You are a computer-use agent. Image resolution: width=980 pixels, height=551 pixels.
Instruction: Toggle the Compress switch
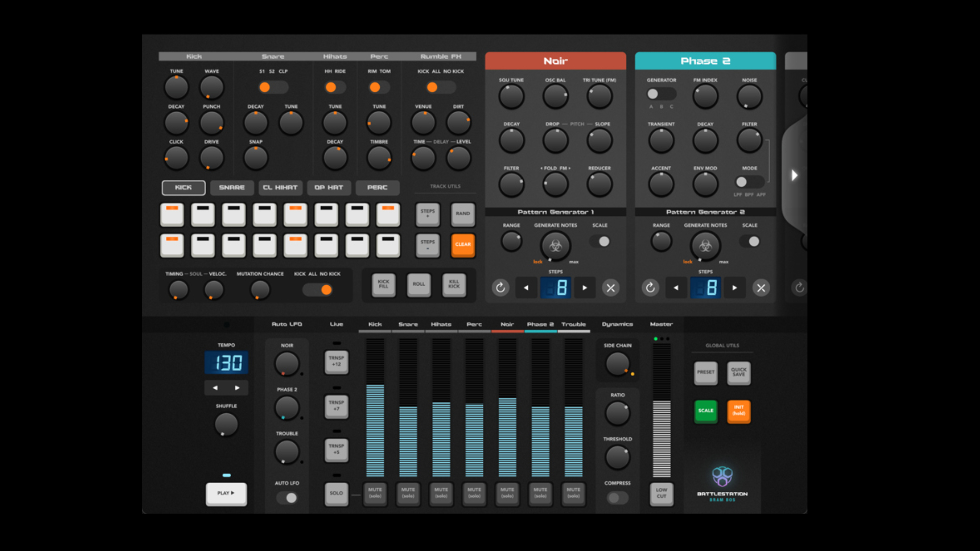(617, 497)
